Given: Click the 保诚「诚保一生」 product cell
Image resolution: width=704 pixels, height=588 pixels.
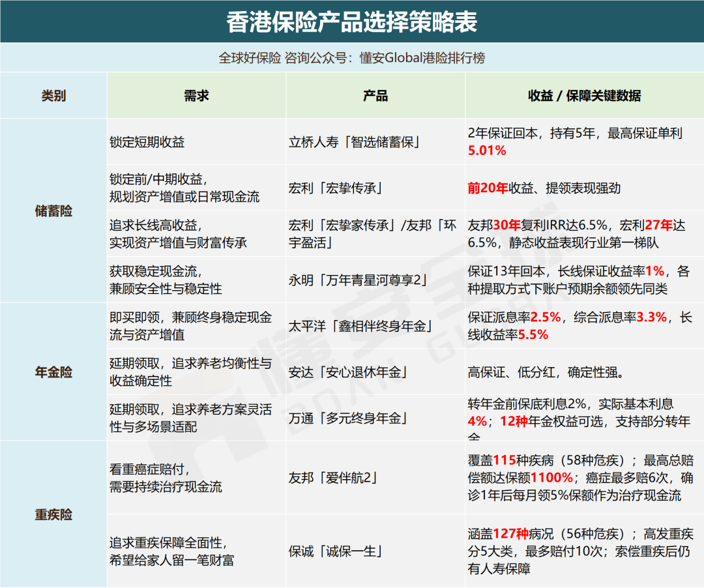Looking at the screenshot, I should coord(335,551).
